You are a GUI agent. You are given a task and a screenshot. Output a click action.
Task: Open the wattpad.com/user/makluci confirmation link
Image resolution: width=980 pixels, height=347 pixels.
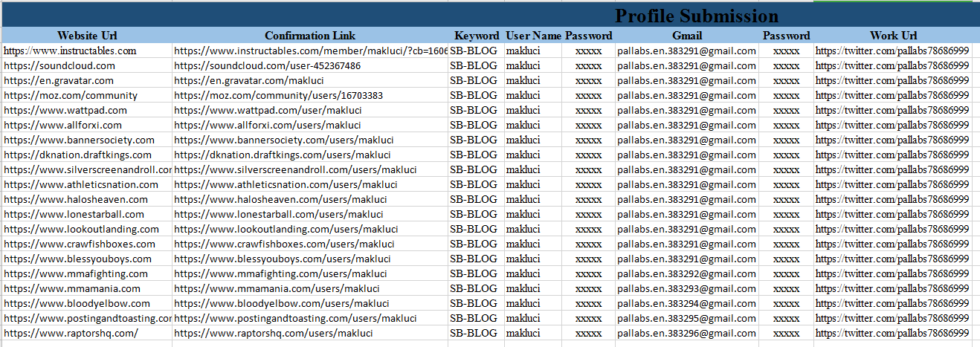pos(268,110)
